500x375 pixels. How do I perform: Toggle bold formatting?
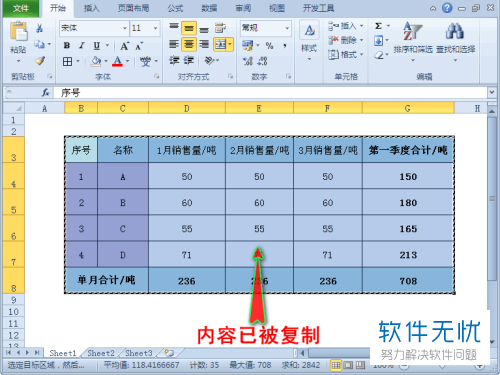pos(67,45)
